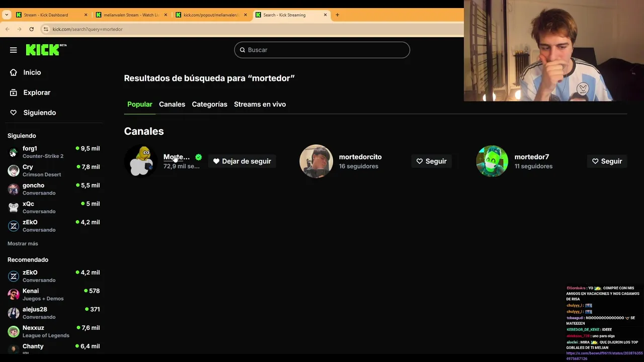Switch to the Canales tab
This screenshot has height=362, width=644.
point(172,104)
